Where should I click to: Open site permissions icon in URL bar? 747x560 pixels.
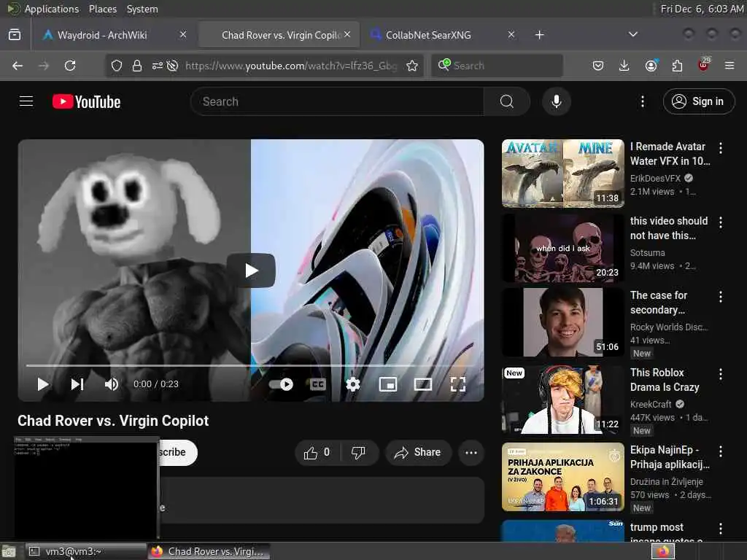point(158,66)
